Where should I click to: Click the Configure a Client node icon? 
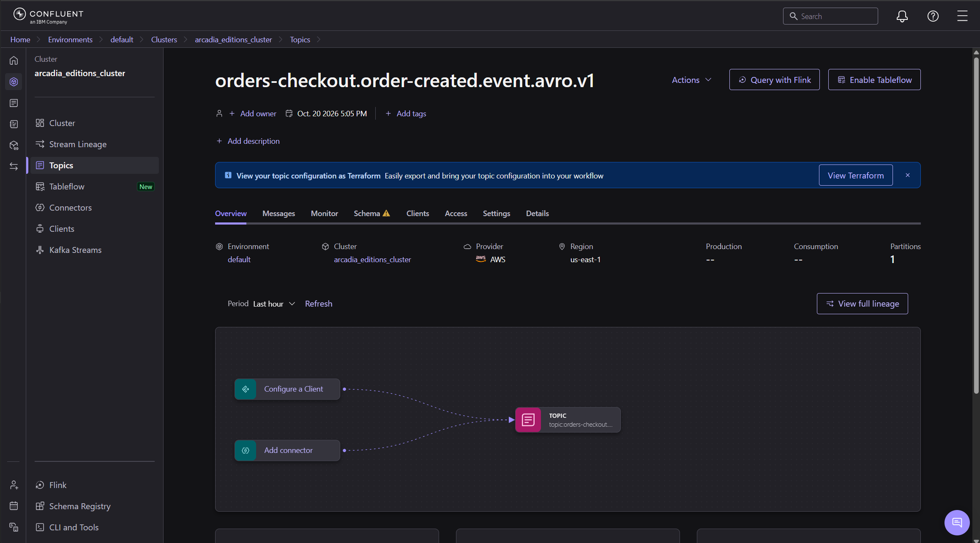pyautogui.click(x=246, y=389)
